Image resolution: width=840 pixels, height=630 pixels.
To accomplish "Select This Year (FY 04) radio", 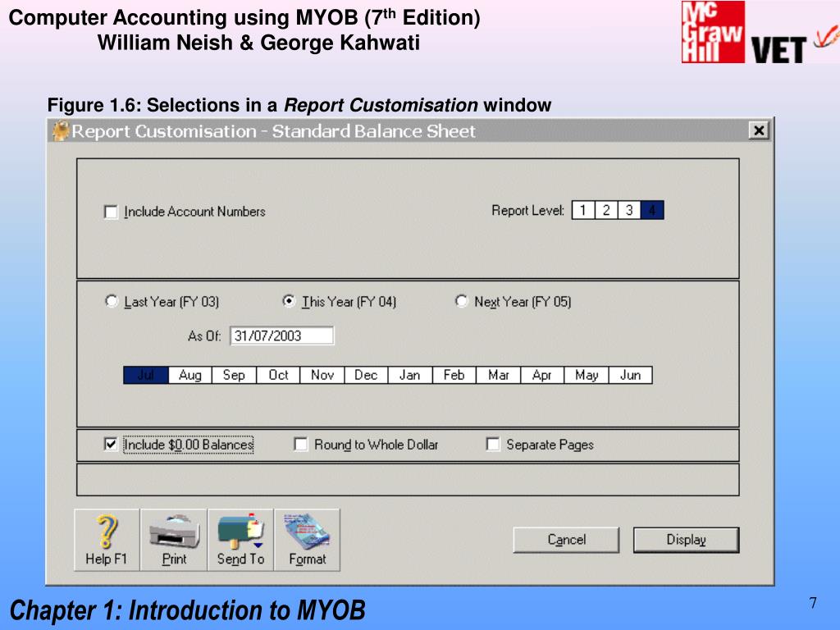I will (289, 301).
